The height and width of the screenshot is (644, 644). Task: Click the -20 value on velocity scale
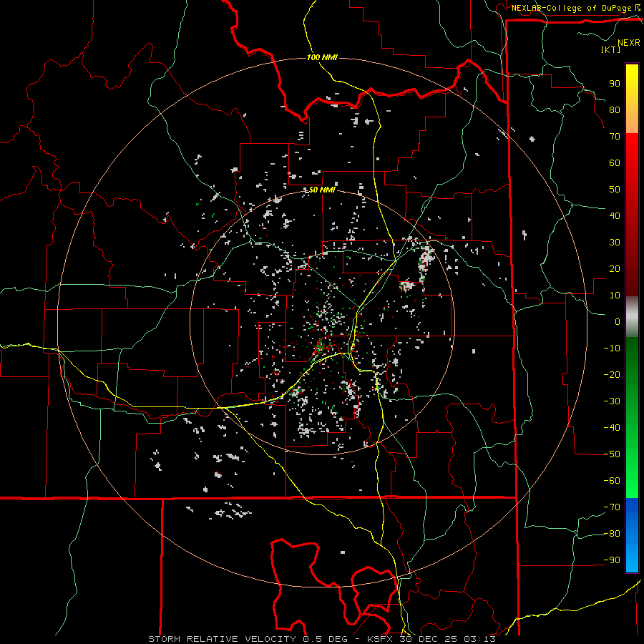coord(612,374)
